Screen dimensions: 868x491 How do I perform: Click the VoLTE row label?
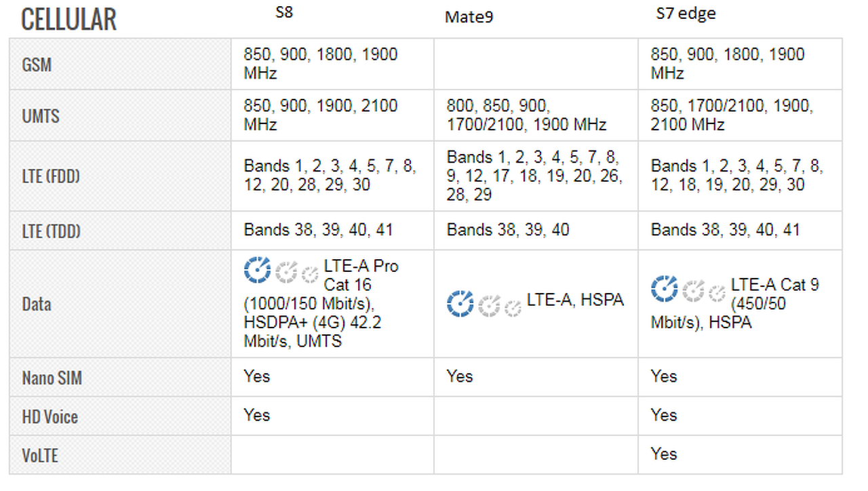[x=40, y=455]
